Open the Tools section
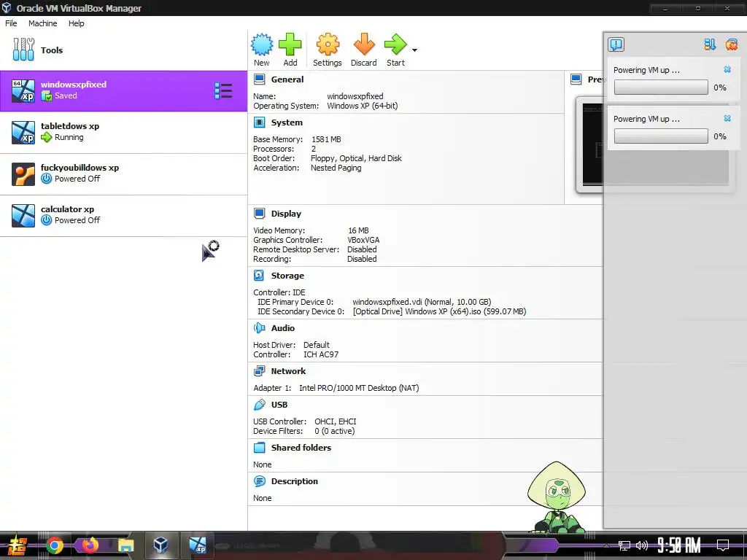This screenshot has height=560, width=747. coord(123,50)
